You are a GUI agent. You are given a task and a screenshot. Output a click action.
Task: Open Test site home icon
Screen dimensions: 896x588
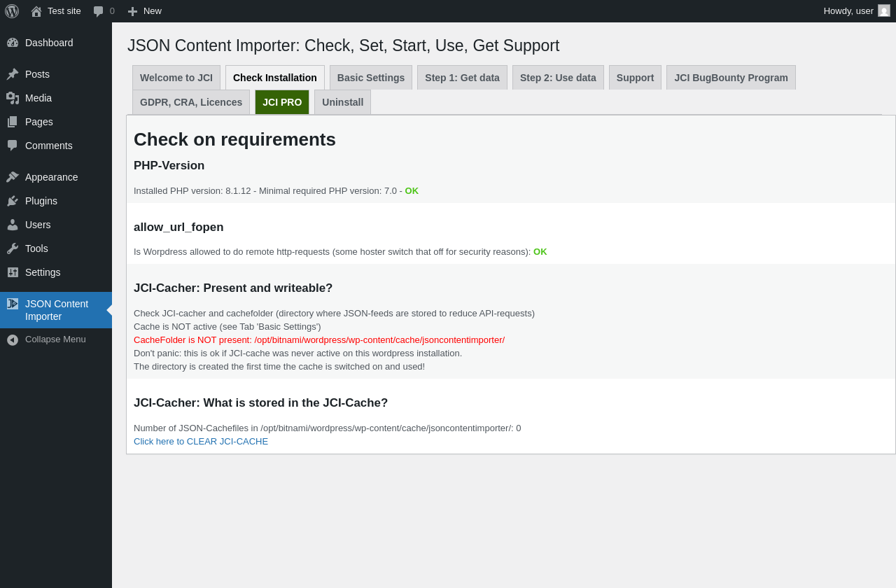36,11
